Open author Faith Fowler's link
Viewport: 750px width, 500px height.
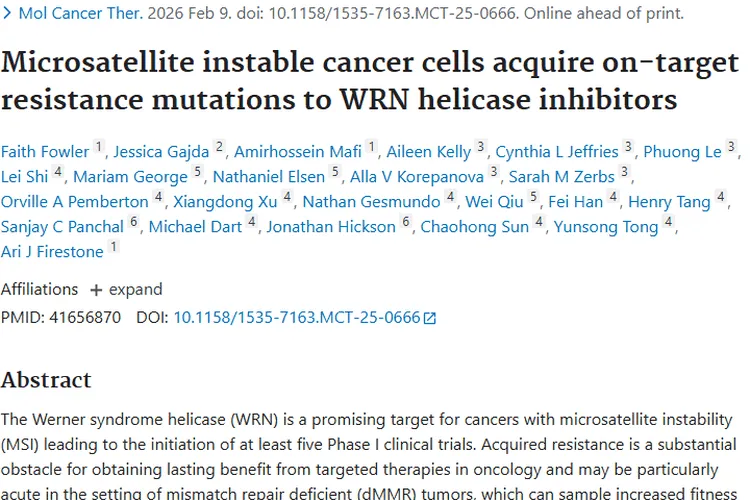pyautogui.click(x=44, y=152)
